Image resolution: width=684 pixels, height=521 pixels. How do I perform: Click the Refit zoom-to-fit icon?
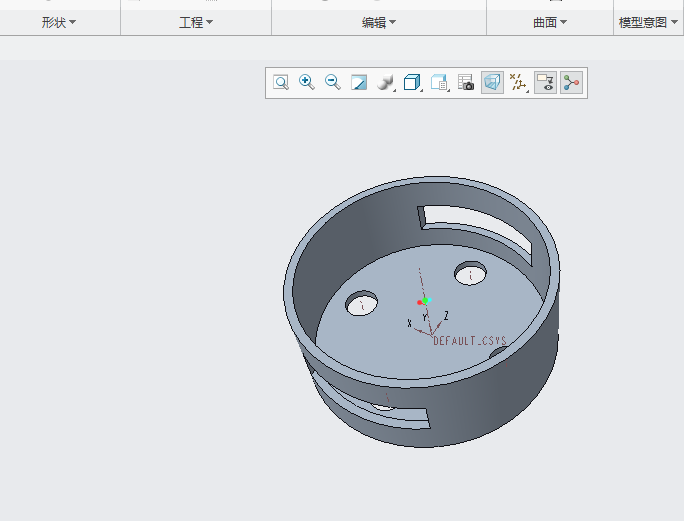pyautogui.click(x=281, y=82)
